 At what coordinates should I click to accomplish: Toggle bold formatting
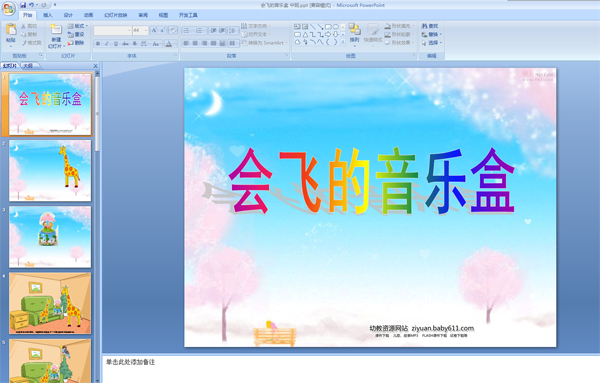98,44
